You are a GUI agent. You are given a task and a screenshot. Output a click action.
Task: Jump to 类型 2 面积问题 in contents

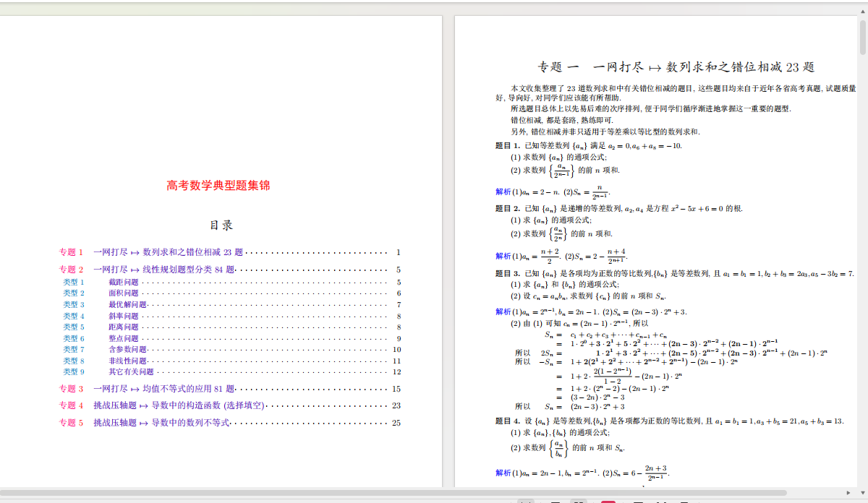[x=231, y=293]
